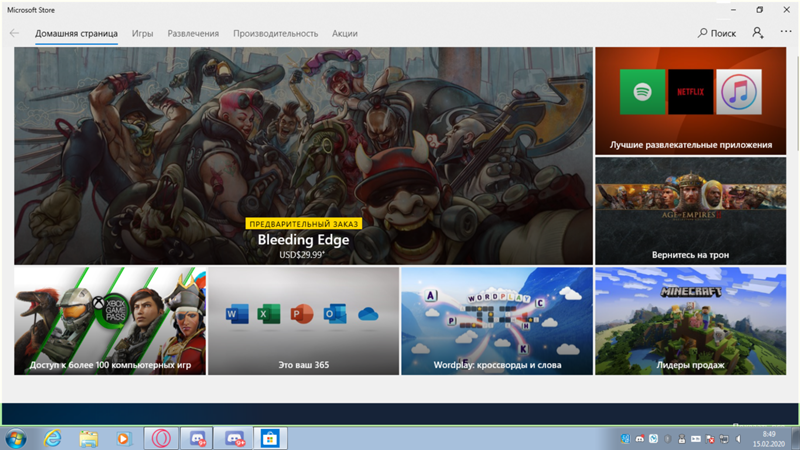Minimize the Microsoft Store window
The height and width of the screenshot is (450, 800).
pyautogui.click(x=733, y=10)
